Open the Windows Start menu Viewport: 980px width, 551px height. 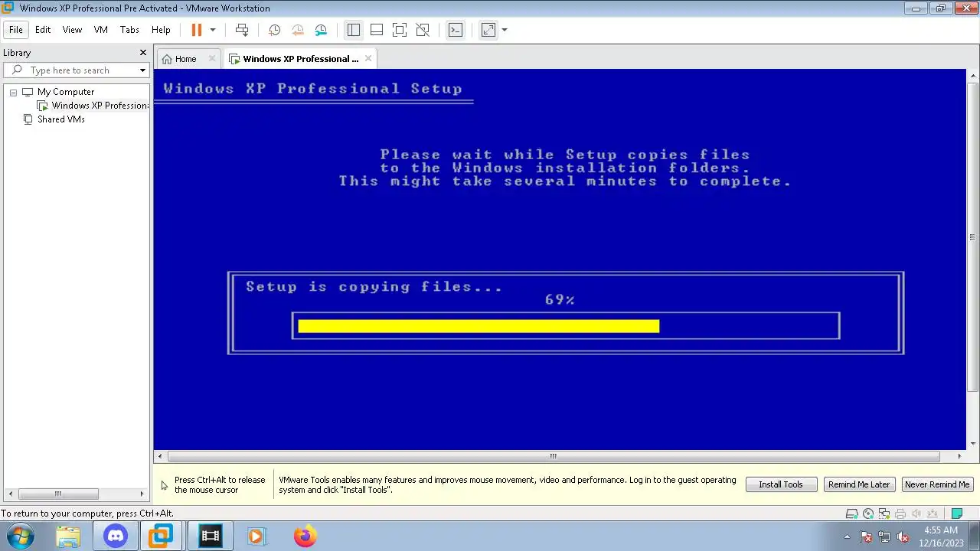click(21, 536)
